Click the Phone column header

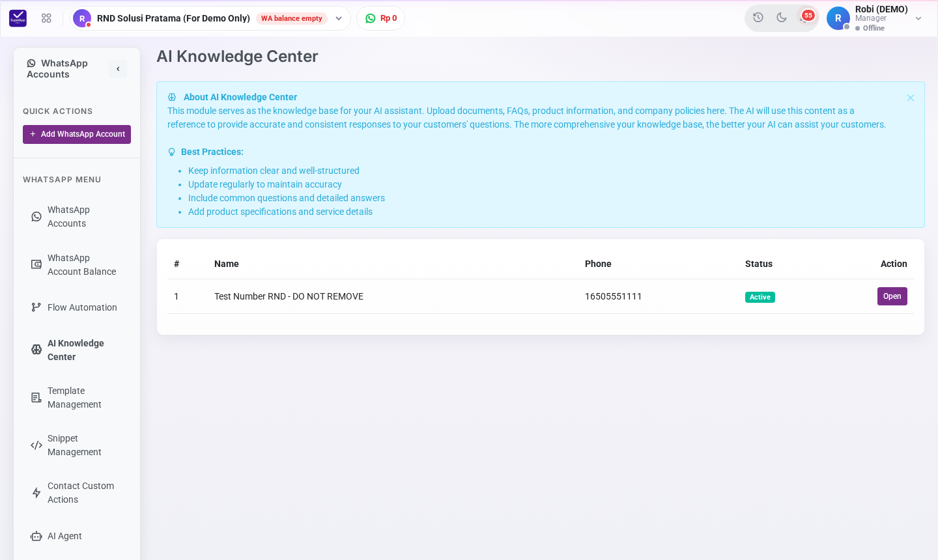[x=598, y=264]
